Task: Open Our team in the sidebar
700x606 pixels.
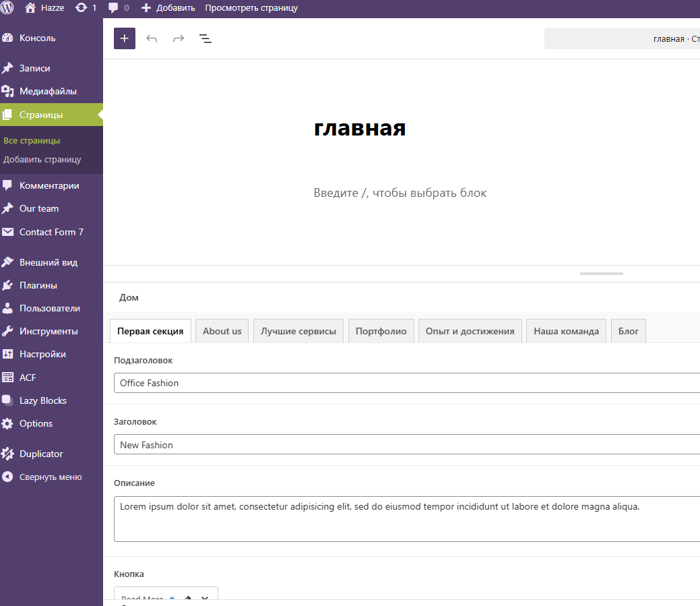Action: tap(51, 208)
